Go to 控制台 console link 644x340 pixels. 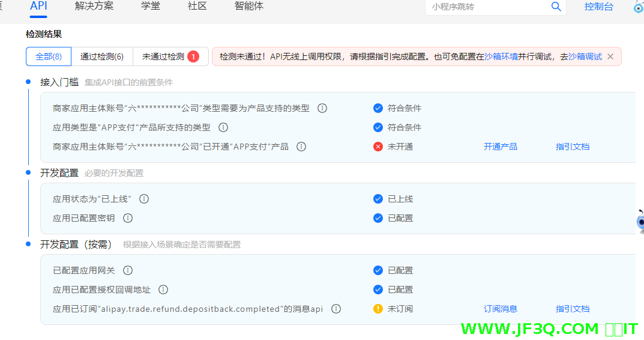click(599, 7)
